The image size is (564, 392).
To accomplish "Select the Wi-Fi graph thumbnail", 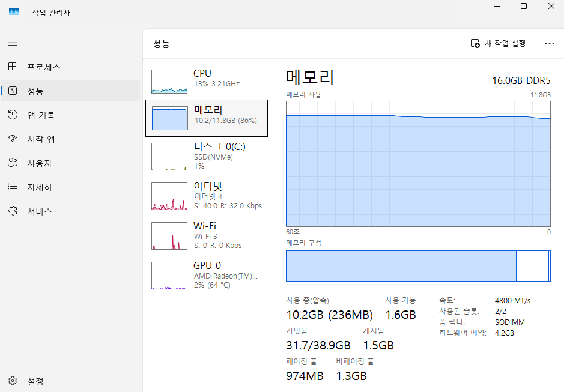I will pyautogui.click(x=169, y=236).
